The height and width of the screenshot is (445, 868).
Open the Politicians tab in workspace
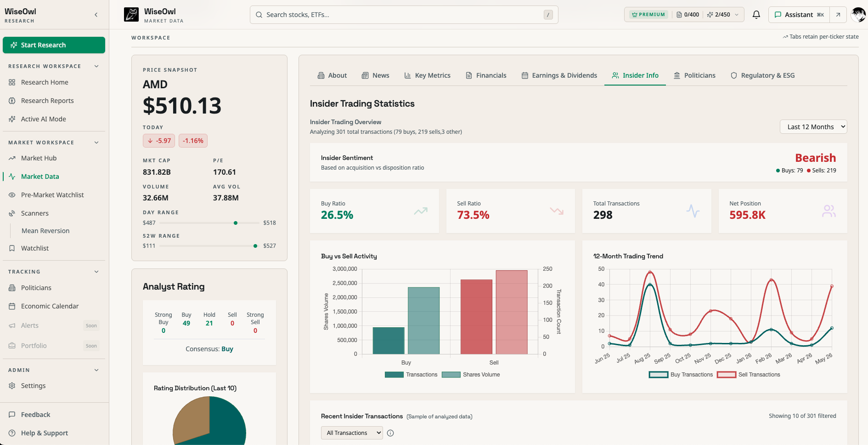point(694,75)
